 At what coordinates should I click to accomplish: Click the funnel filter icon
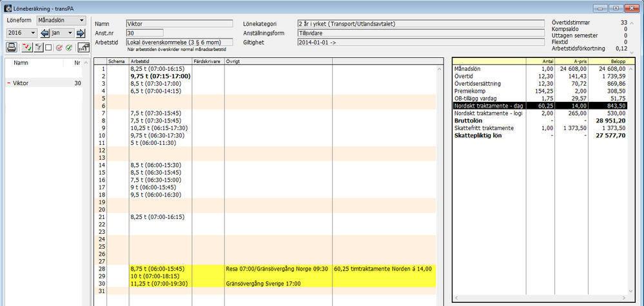[x=38, y=47]
